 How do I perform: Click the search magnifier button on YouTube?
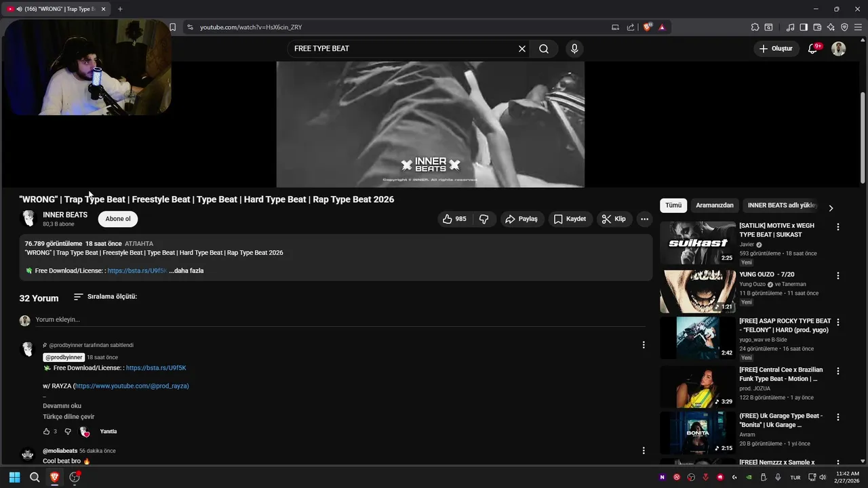544,49
